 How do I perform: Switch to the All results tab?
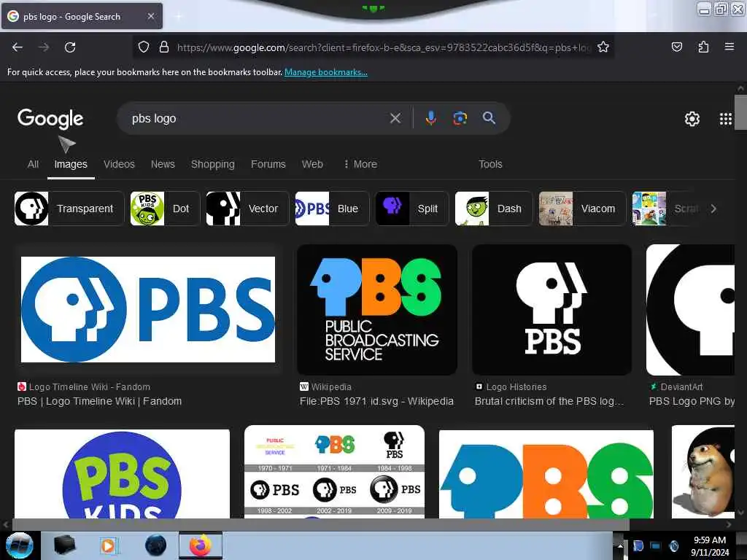[x=33, y=164]
